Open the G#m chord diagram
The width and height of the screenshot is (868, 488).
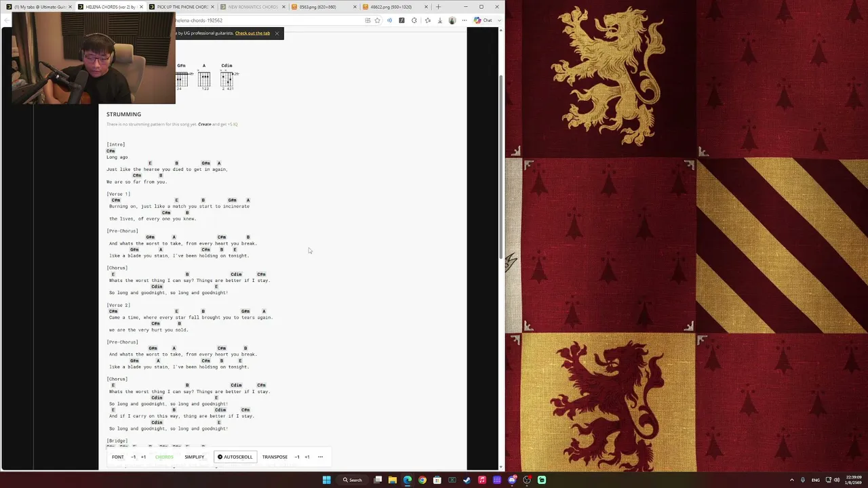[x=182, y=77]
